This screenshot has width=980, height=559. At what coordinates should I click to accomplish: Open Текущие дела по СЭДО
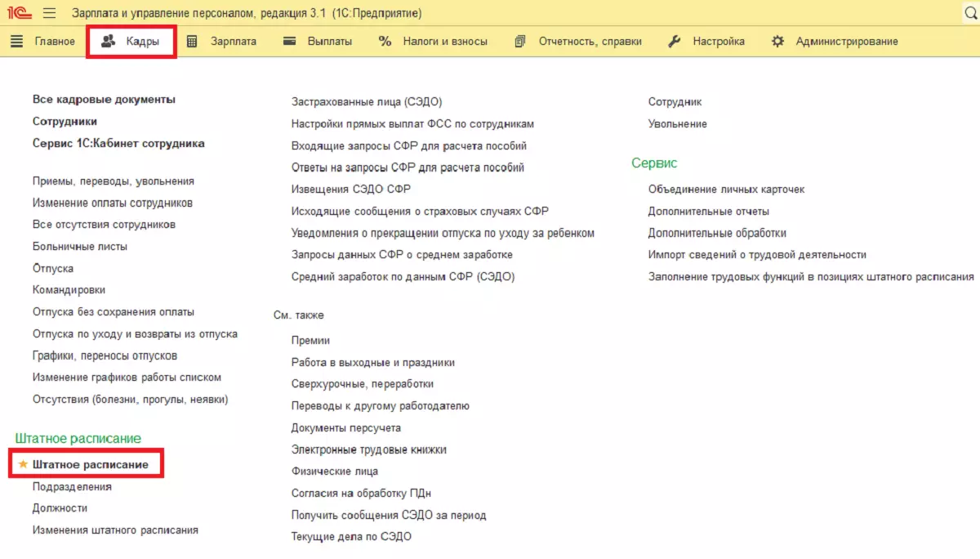pos(351,536)
